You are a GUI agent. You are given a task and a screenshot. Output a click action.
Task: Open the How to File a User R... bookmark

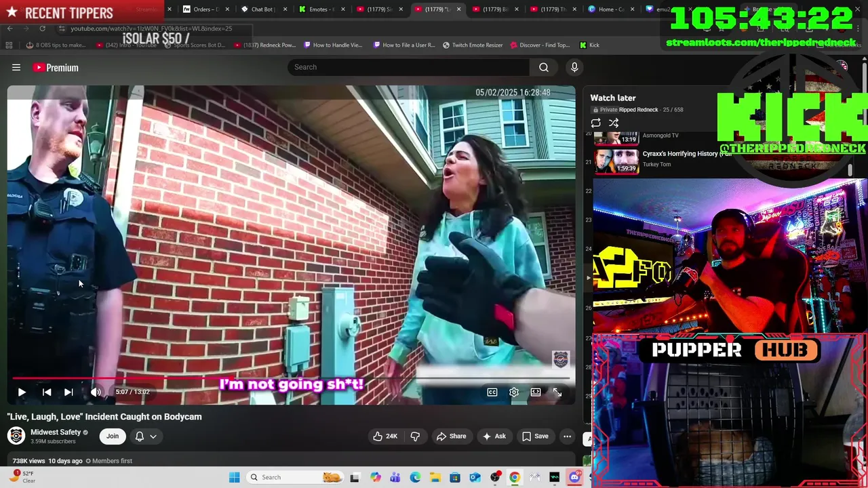pos(404,45)
